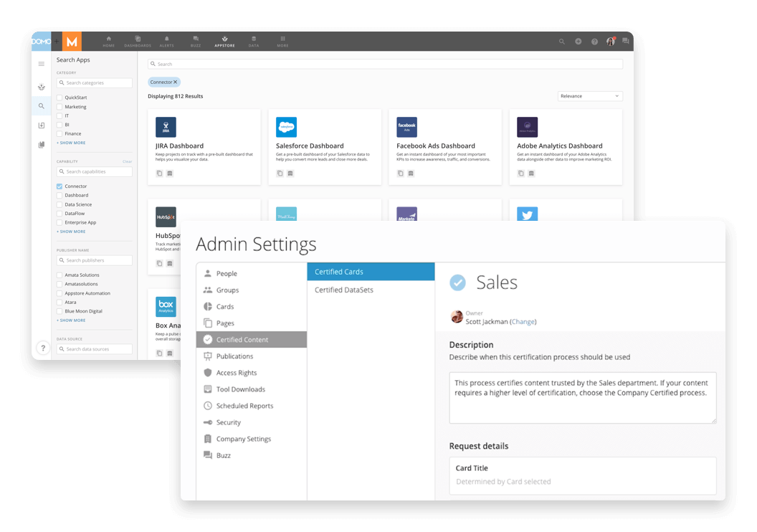
Task: Open the Alerts icon in the navbar
Action: tap(166, 41)
